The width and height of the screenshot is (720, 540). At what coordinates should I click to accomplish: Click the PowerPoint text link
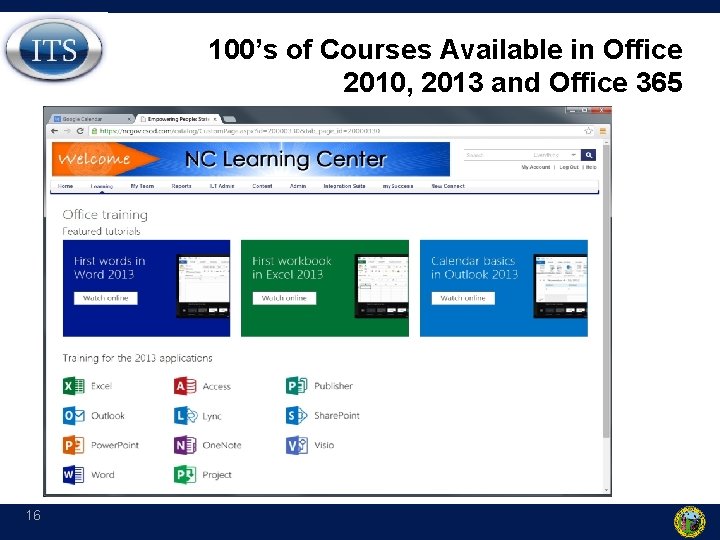click(x=115, y=445)
